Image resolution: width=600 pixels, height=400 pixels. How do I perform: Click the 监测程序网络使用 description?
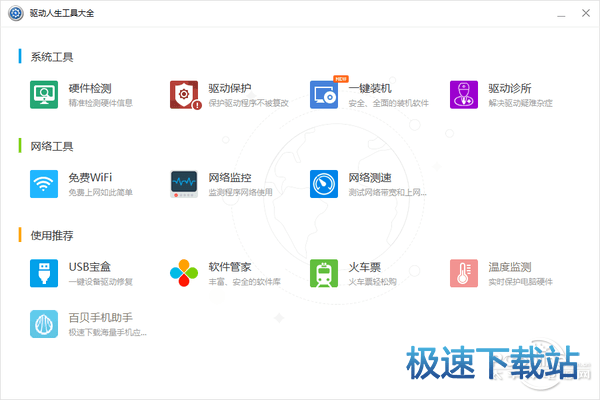tap(241, 192)
